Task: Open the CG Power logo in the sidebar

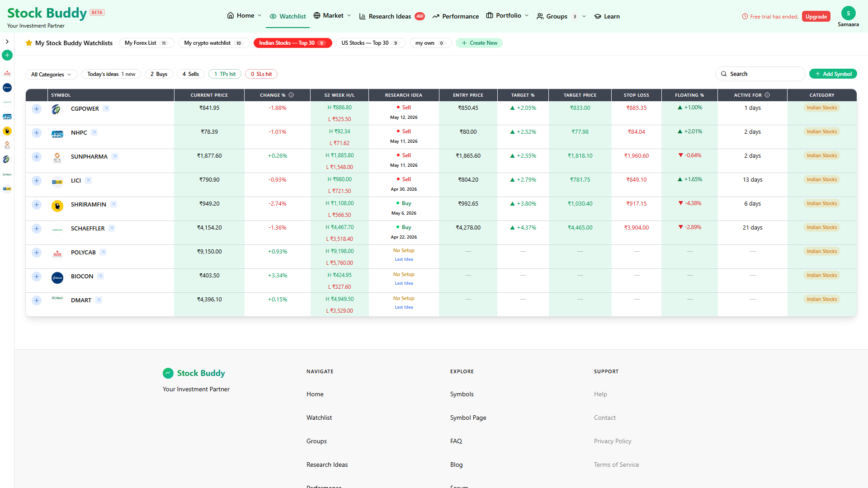Action: (x=7, y=160)
